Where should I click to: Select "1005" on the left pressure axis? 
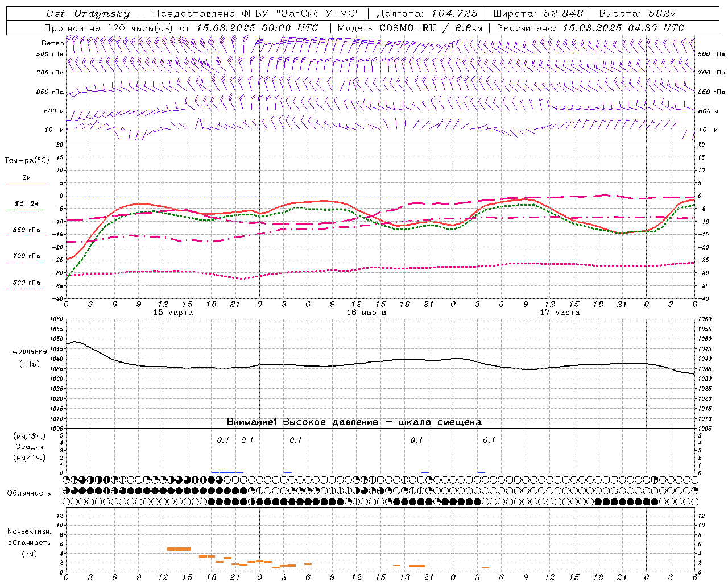[x=57, y=429]
